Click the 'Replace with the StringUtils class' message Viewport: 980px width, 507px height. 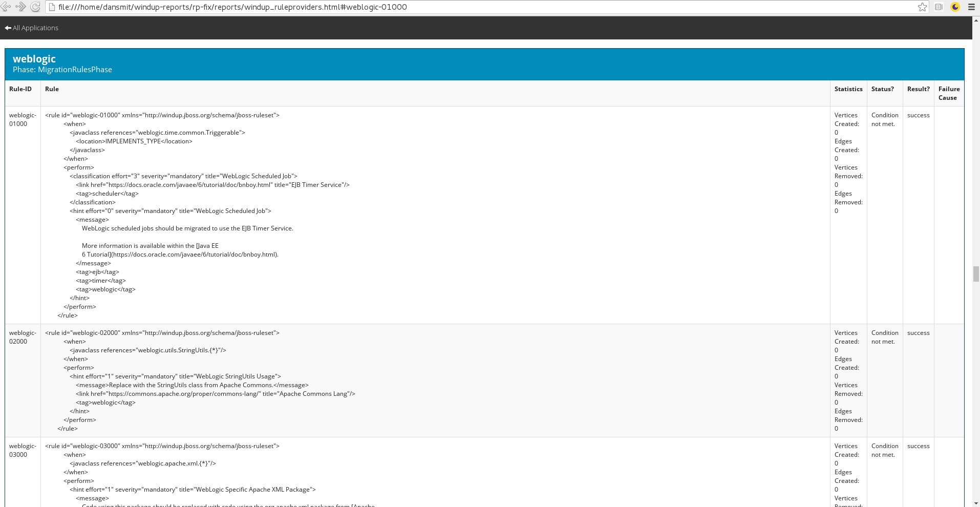coord(192,385)
